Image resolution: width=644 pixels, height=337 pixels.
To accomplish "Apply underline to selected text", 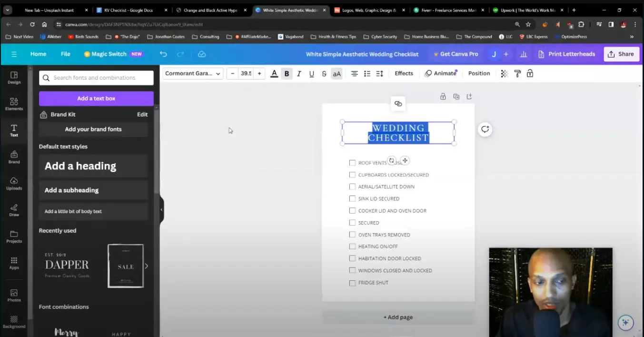I will click(x=311, y=73).
